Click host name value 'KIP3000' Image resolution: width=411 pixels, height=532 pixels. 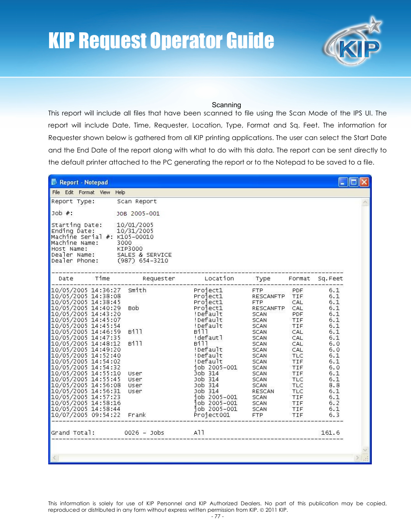click(x=130, y=249)
